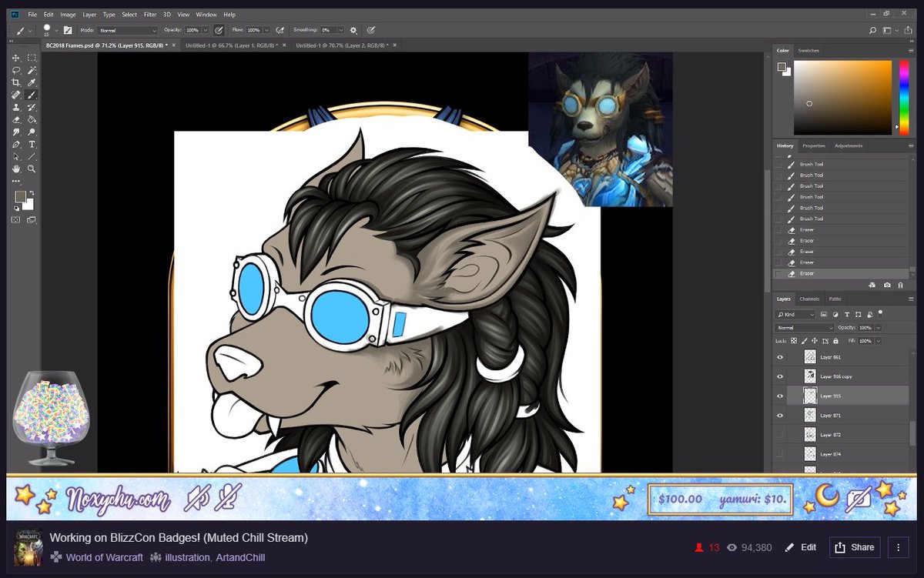The image size is (924, 578).
Task: Toggle lock transparent pixels
Action: pyautogui.click(x=794, y=340)
